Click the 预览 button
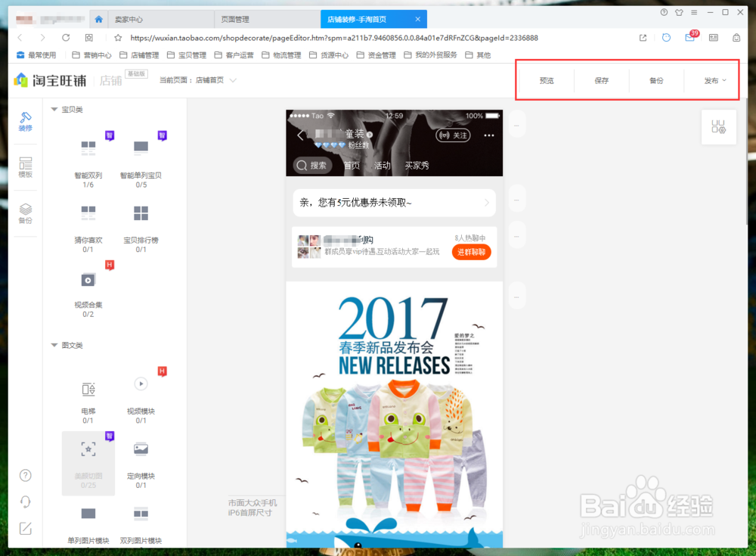 coord(545,79)
